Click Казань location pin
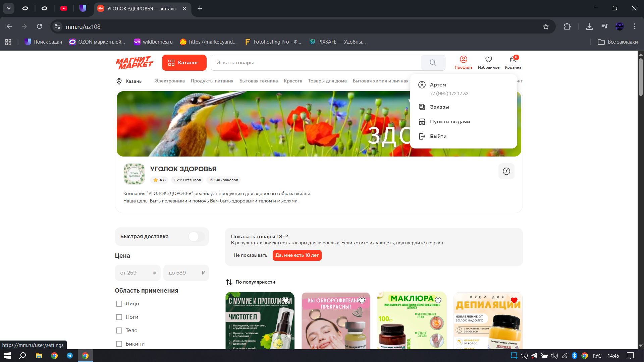644x362 pixels. pos(119,81)
